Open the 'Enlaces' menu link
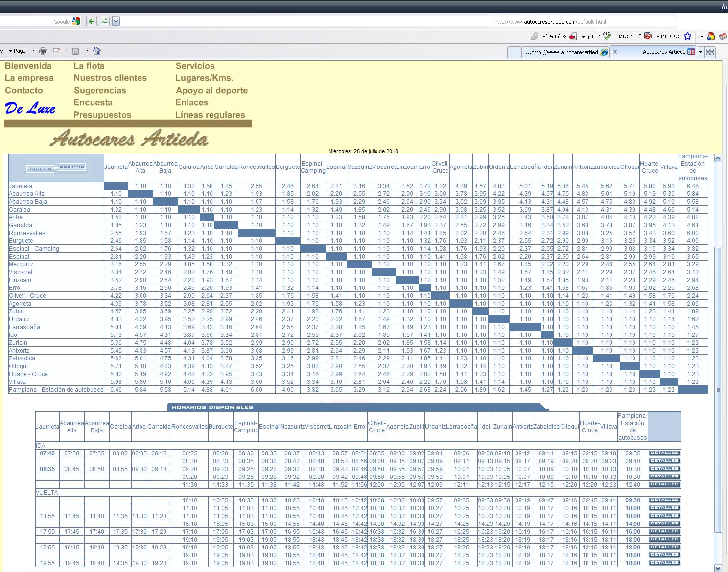The height and width of the screenshot is (572, 728). tap(192, 102)
